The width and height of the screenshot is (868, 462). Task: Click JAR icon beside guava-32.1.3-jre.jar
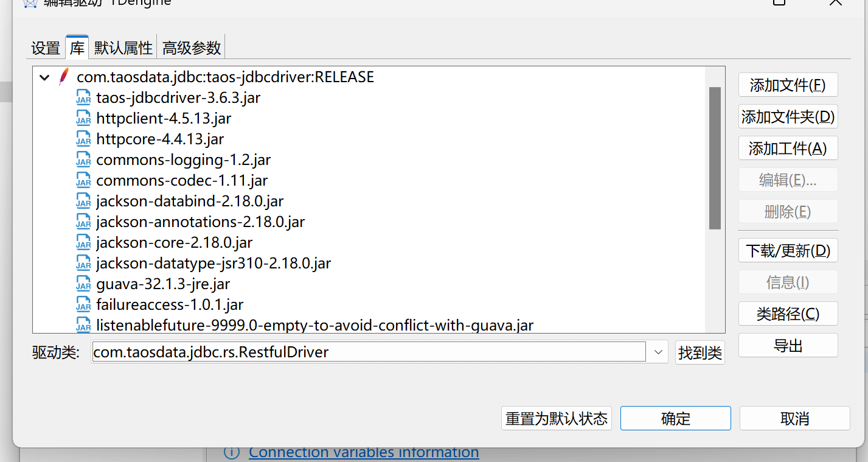click(83, 284)
